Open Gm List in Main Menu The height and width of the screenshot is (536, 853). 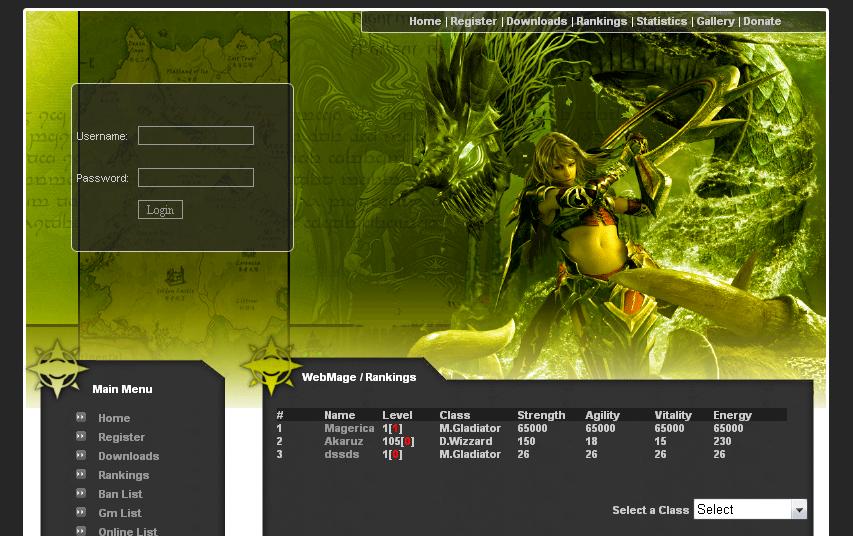point(120,513)
